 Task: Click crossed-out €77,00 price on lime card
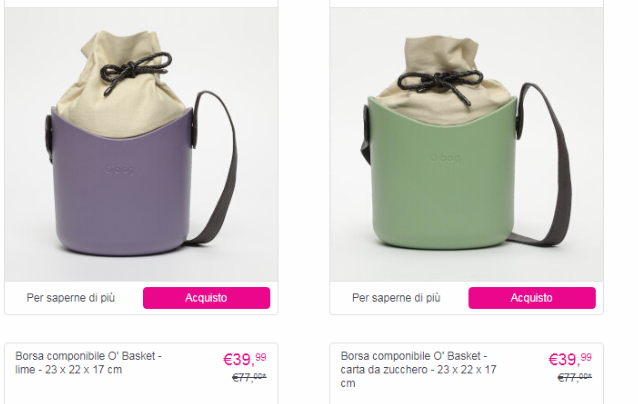(x=249, y=378)
